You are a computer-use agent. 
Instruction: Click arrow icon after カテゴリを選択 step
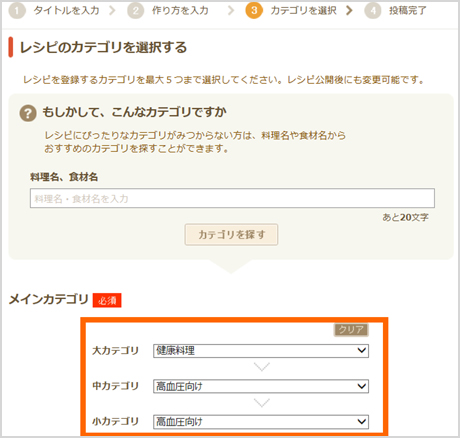pyautogui.click(x=349, y=11)
